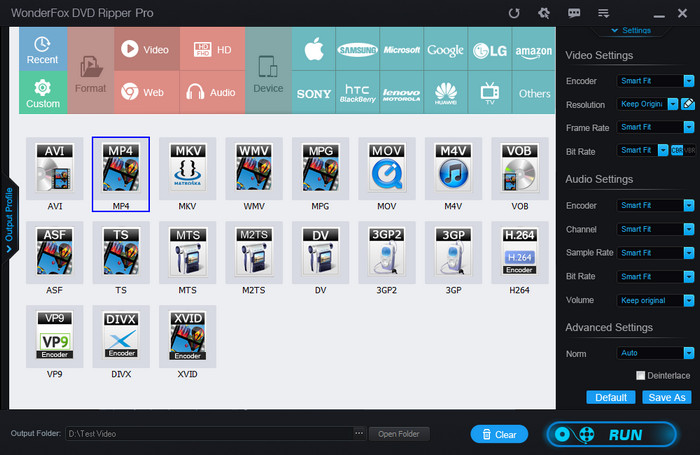Open HTC BlackBerry device profiles

(x=358, y=92)
